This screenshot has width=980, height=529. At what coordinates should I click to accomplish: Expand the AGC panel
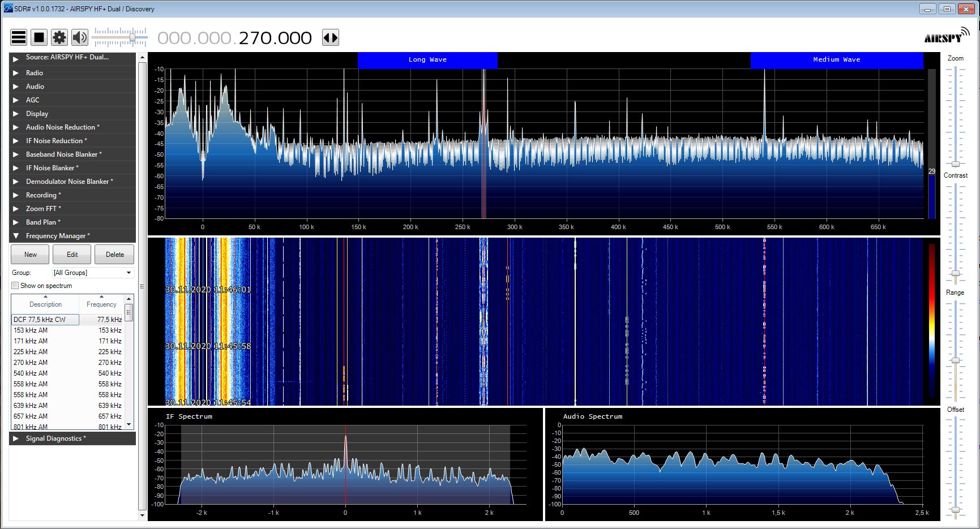click(72, 100)
